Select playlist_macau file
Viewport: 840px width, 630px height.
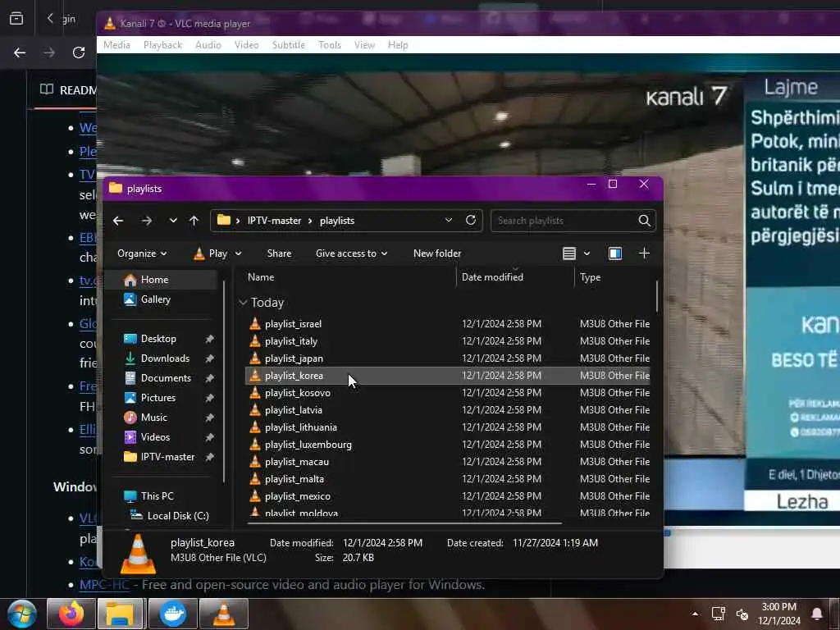point(447,461)
